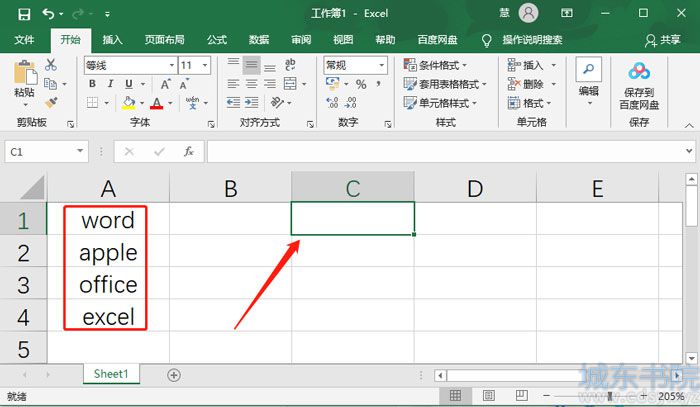Screen dimensions: 700x407
Task: Click the Undo arrow icon
Action: pos(48,14)
